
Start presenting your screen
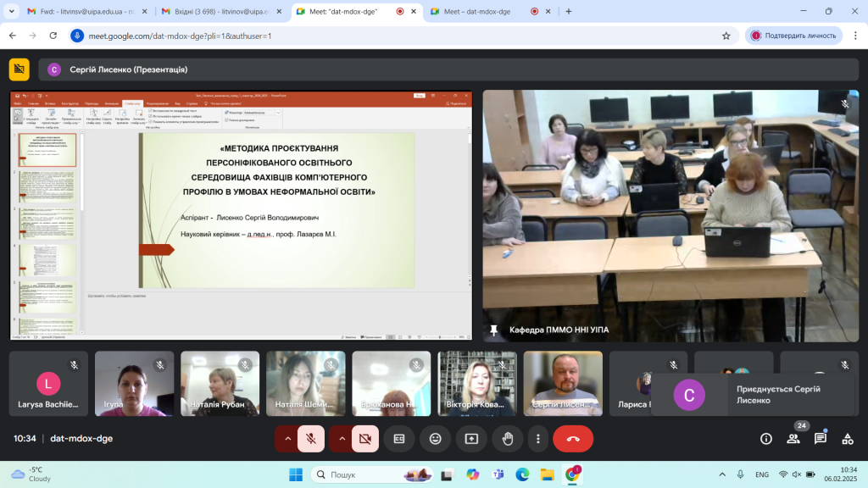471,439
